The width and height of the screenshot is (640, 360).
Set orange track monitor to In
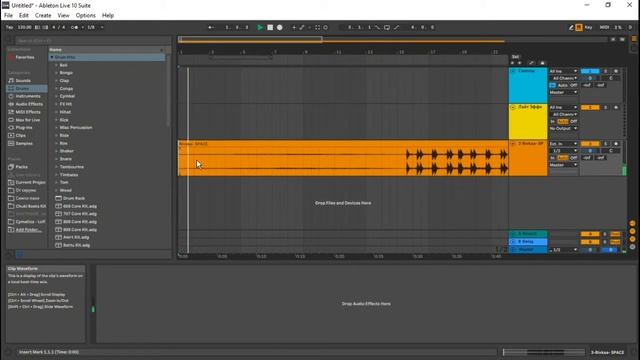553,158
